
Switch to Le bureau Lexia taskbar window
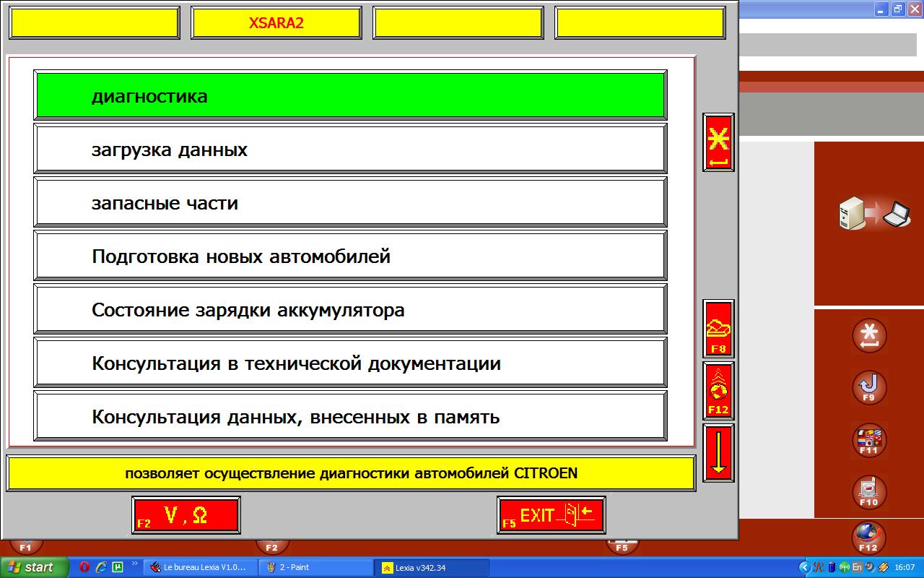click(200, 567)
